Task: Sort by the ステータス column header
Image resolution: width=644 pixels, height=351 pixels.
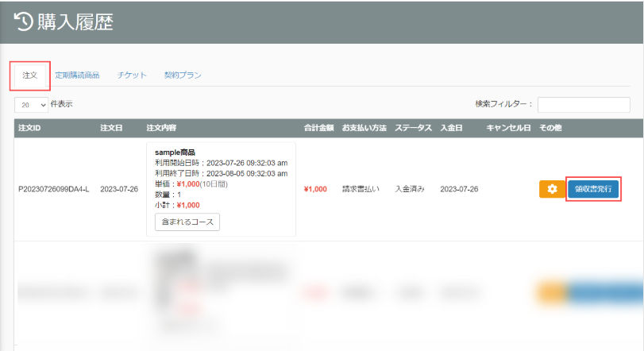Action: [x=413, y=128]
